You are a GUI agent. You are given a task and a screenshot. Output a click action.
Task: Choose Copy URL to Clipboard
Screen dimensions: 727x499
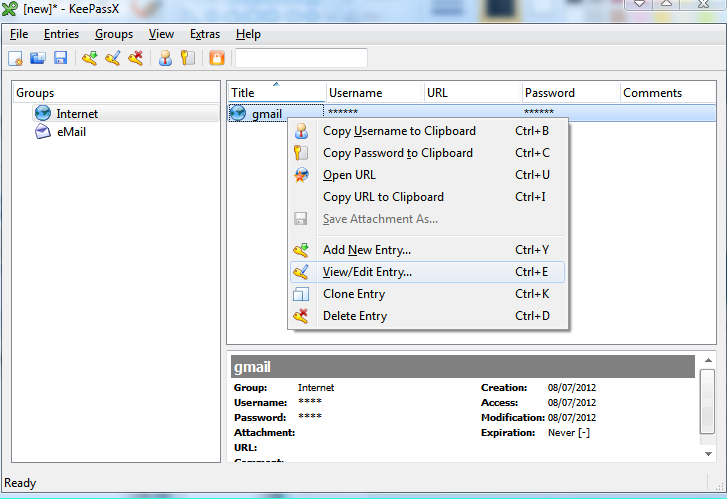click(427, 197)
